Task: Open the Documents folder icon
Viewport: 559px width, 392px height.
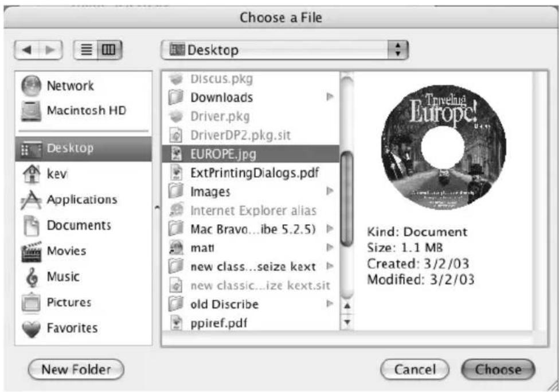Action: (x=32, y=226)
